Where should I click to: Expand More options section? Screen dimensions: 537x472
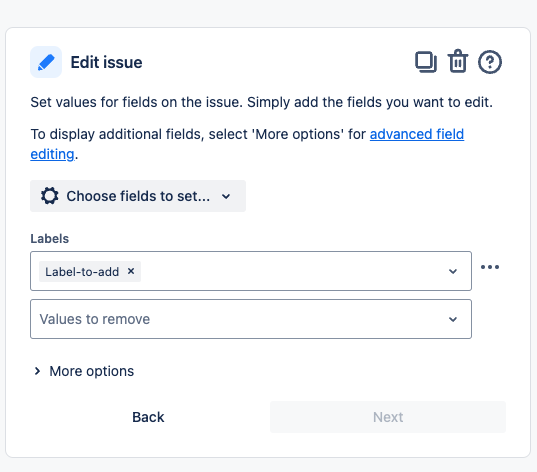click(84, 371)
